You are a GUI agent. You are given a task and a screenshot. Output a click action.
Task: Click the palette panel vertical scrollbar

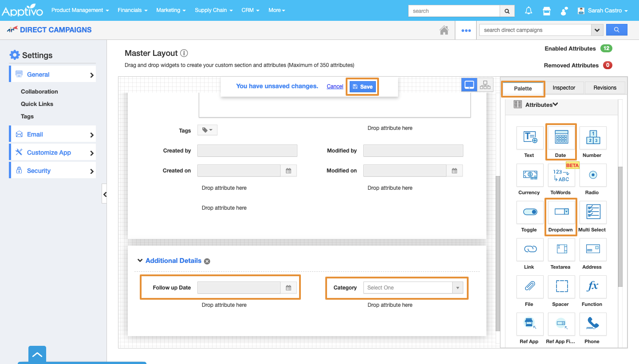click(620, 226)
